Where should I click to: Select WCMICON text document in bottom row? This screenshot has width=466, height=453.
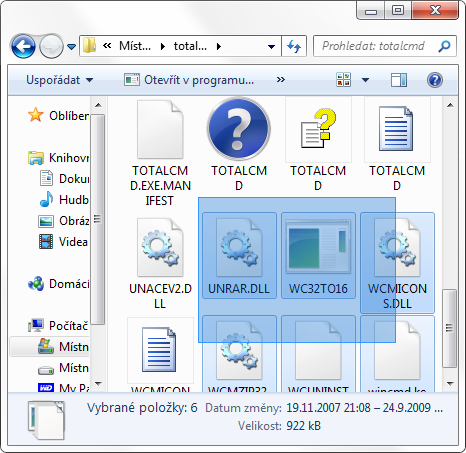click(160, 355)
